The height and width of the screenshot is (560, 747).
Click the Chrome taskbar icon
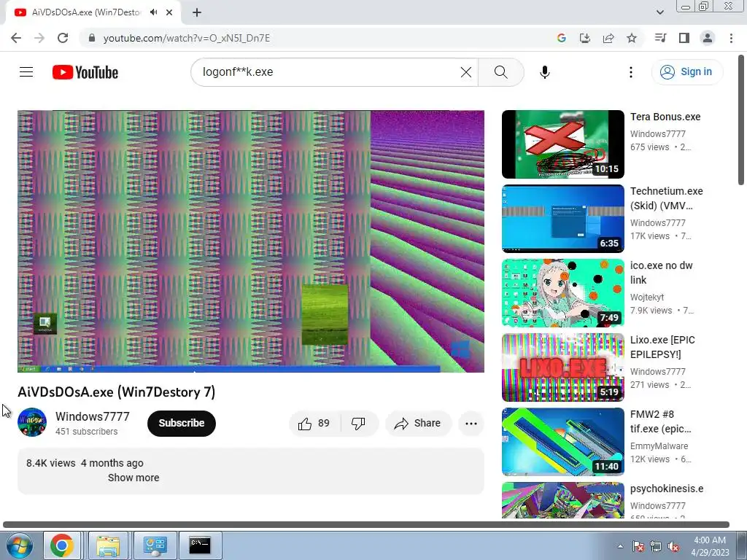(62, 545)
